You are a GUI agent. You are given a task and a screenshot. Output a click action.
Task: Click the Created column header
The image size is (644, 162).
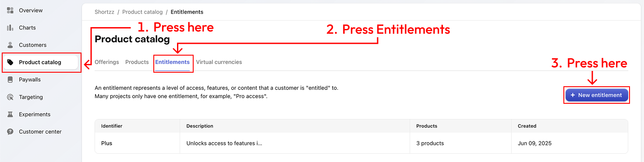click(x=527, y=126)
